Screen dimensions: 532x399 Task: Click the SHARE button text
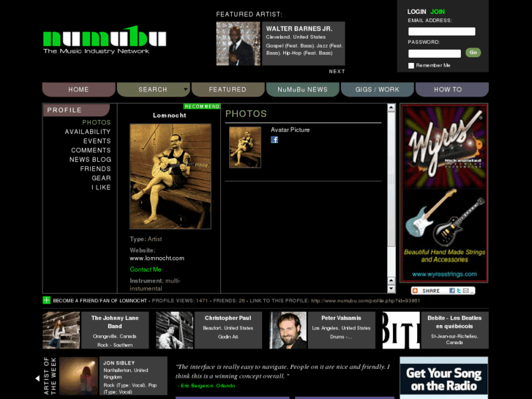point(431,291)
